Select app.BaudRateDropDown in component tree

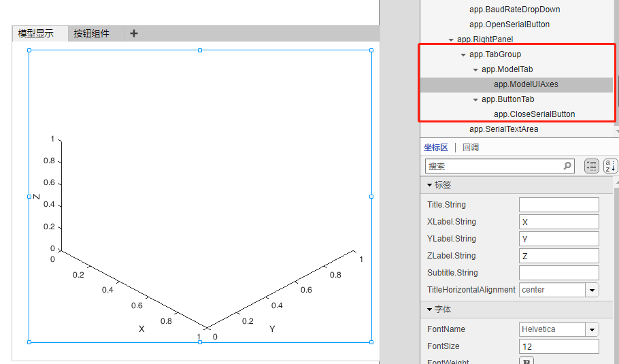tap(514, 10)
